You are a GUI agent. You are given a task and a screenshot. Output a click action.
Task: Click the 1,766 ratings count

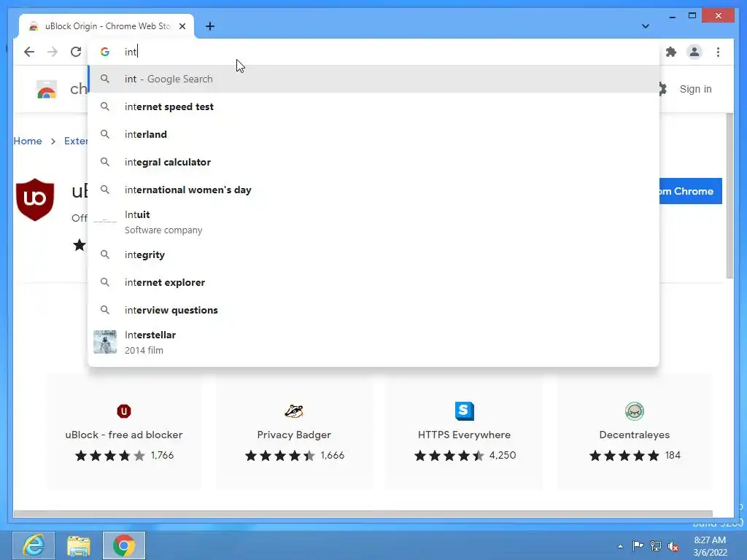pyautogui.click(x=163, y=456)
